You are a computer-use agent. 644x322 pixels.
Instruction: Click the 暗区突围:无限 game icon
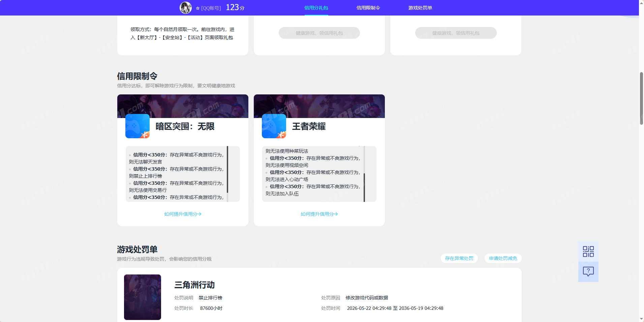[x=137, y=126]
